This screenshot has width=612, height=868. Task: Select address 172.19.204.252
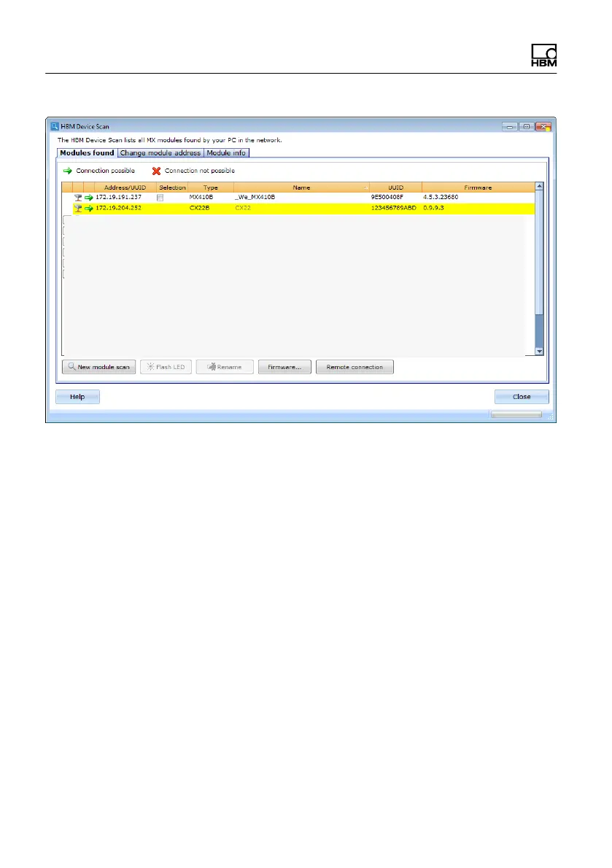118,208
